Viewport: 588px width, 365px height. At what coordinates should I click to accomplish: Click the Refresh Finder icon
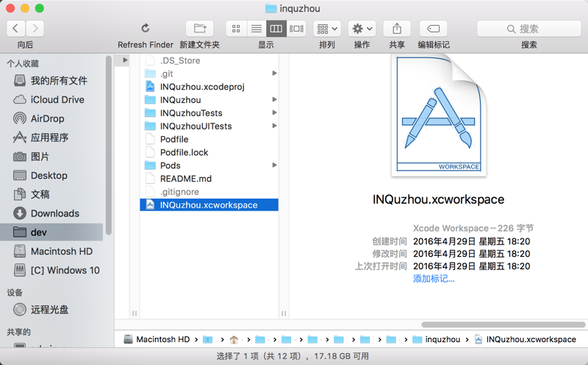pos(146,28)
